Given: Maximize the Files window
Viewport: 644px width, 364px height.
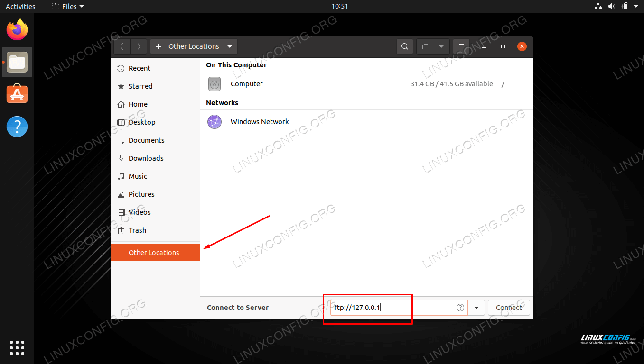Looking at the screenshot, I should click(503, 46).
